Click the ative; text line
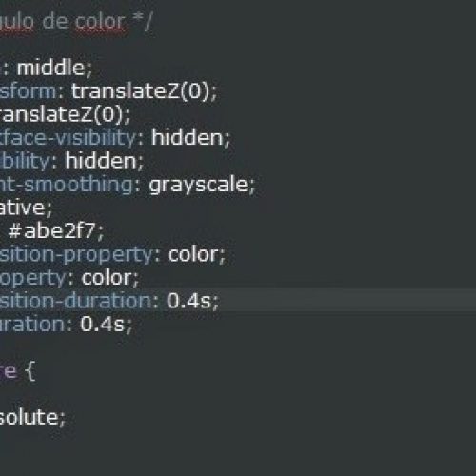The image size is (476, 476). click(x=26, y=208)
